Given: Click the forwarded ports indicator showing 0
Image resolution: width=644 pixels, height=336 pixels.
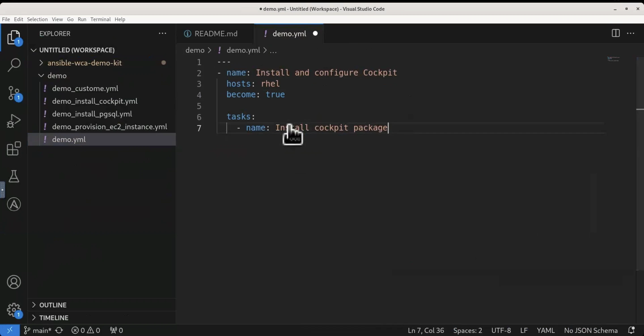Looking at the screenshot, I should click(117, 330).
